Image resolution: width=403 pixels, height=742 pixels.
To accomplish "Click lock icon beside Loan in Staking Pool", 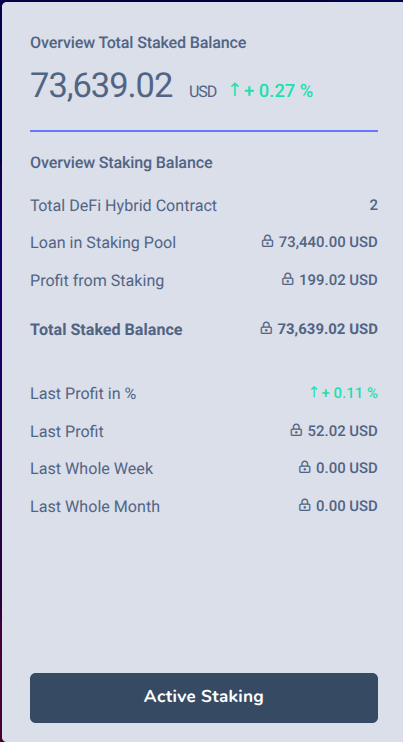I will pos(267,242).
